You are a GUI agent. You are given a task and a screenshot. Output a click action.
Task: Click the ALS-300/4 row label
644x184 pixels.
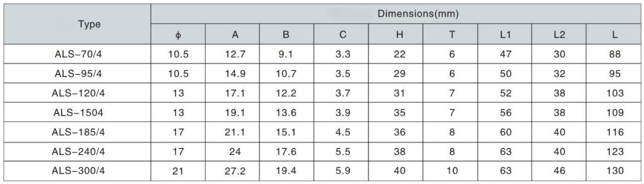point(77,169)
